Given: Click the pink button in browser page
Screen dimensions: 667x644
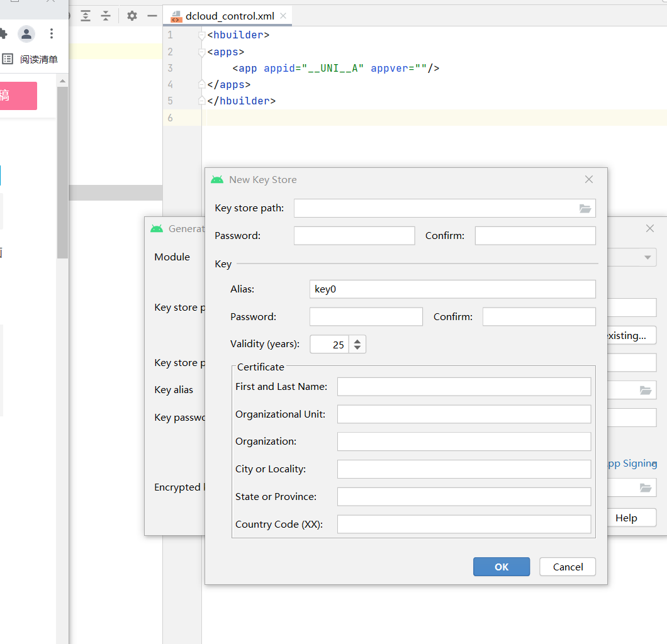Looking at the screenshot, I should (18, 96).
